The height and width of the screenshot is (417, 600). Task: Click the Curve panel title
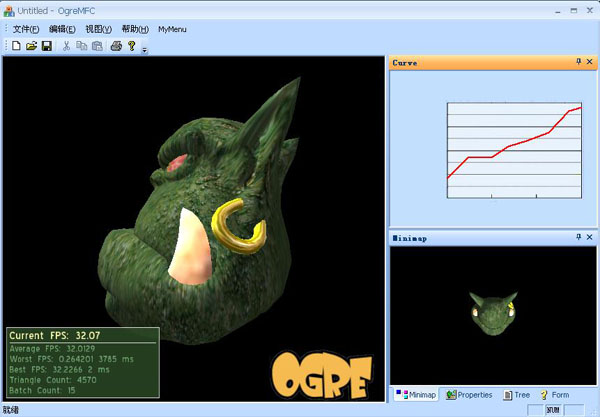(405, 63)
